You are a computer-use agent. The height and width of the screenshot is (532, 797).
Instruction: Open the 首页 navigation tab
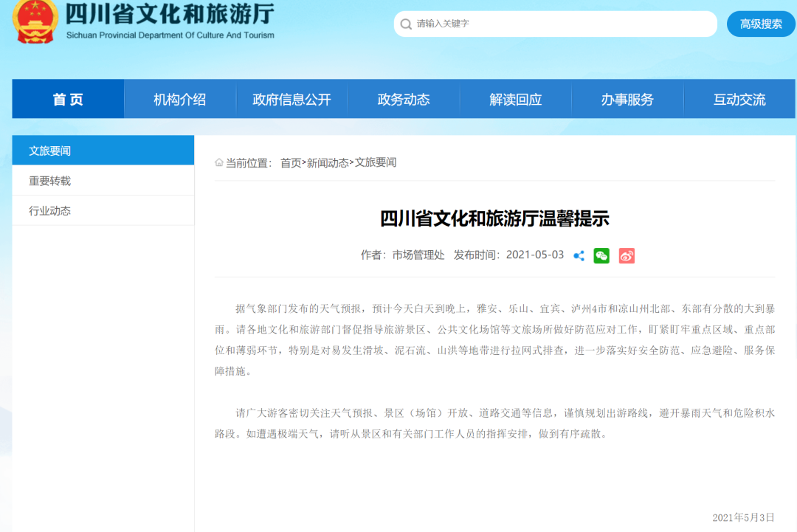pyautogui.click(x=68, y=99)
